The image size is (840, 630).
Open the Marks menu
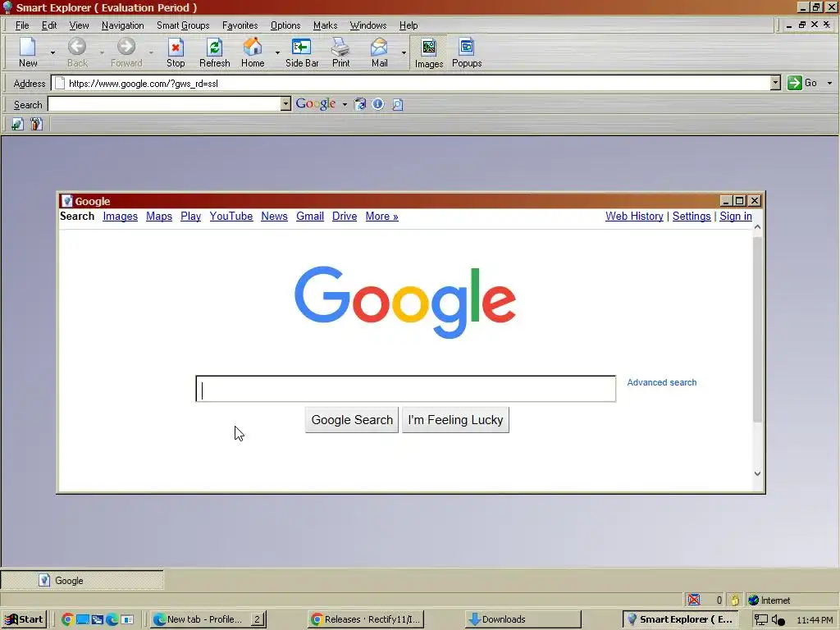point(325,25)
